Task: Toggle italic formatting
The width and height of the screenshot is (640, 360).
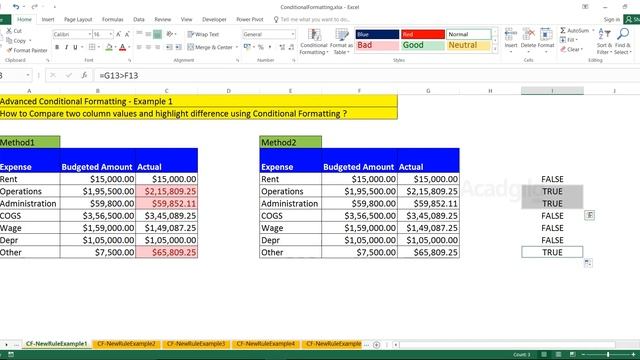Action: click(x=66, y=47)
